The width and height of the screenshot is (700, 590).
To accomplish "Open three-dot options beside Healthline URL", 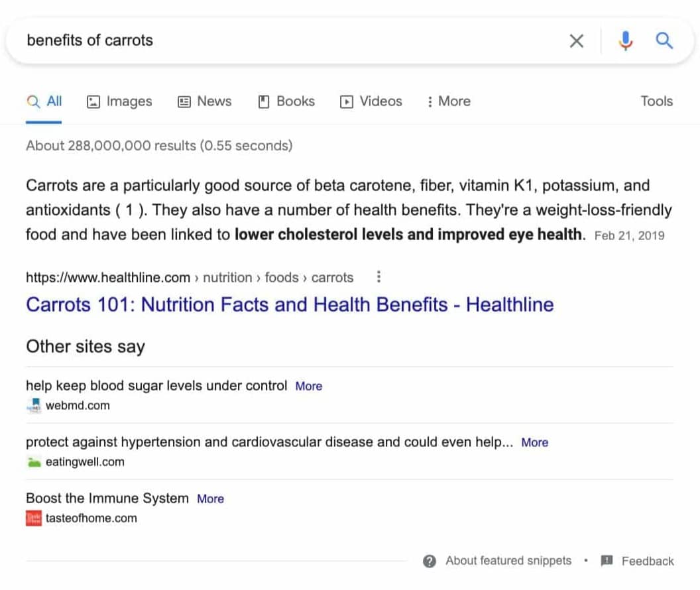I will (x=379, y=277).
